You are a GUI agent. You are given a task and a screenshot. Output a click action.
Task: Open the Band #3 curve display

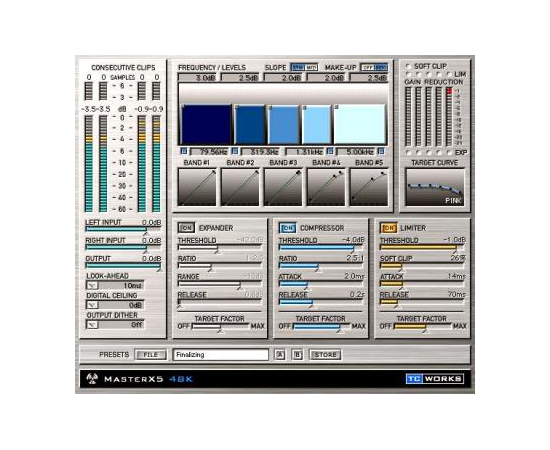(x=283, y=187)
